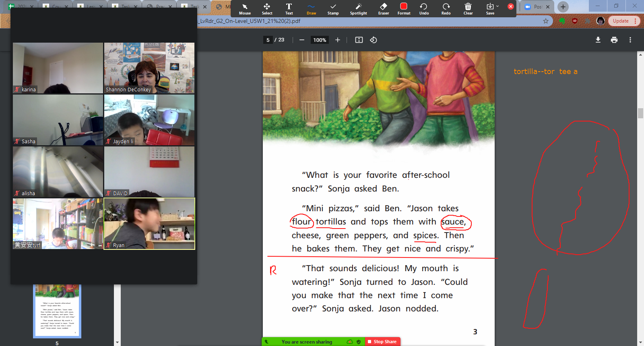Rotate the PDF counterclockwise
Image resolution: width=644 pixels, height=346 pixels.
coord(374,40)
